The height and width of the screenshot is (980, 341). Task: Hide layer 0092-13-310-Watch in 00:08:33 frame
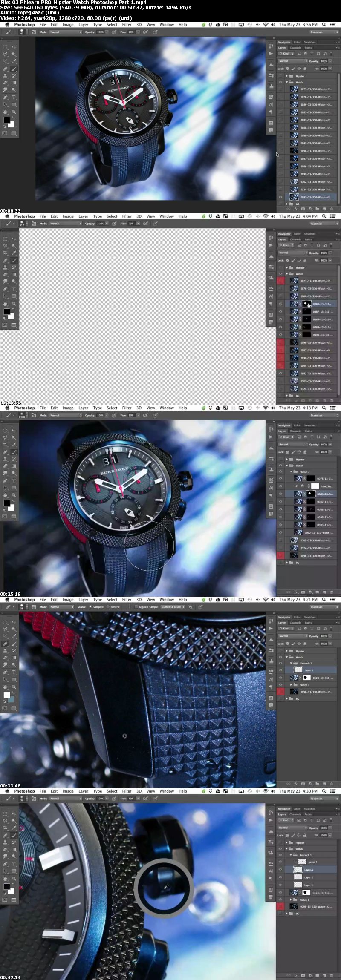pos(280,197)
